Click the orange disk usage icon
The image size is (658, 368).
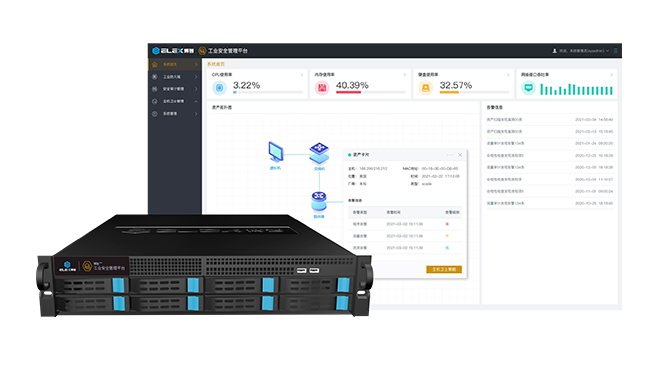click(425, 88)
